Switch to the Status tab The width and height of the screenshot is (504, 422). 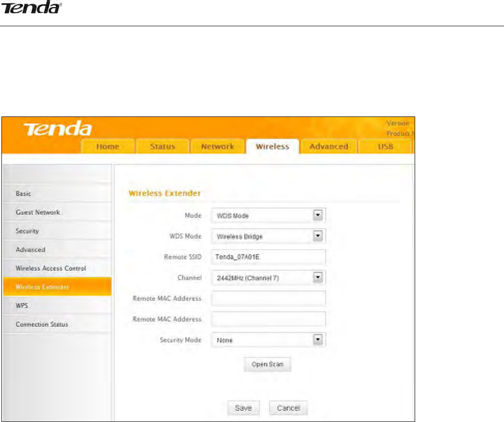(162, 147)
